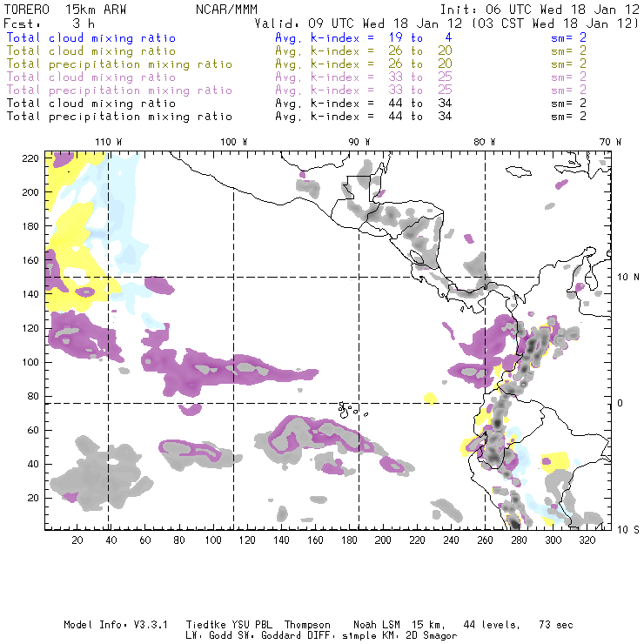This screenshot has height=644, width=644.
Task: Select the blue k-index '19 to 4' text
Action: coord(420,37)
